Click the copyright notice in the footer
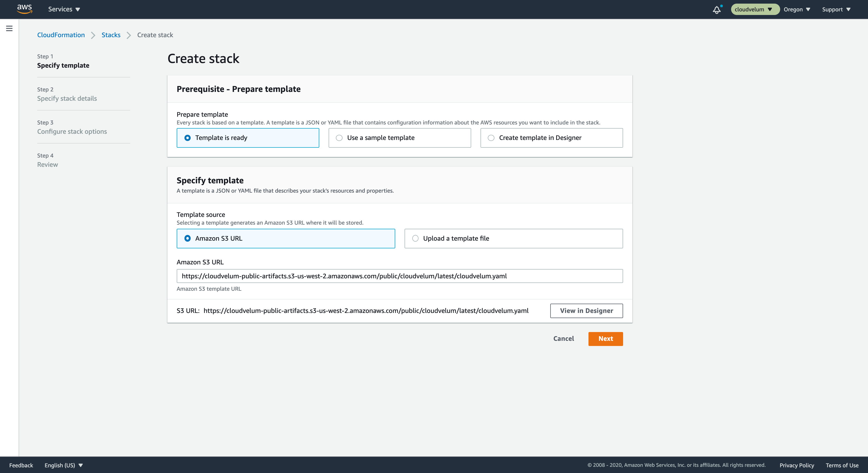This screenshot has width=868, height=473. [676, 465]
